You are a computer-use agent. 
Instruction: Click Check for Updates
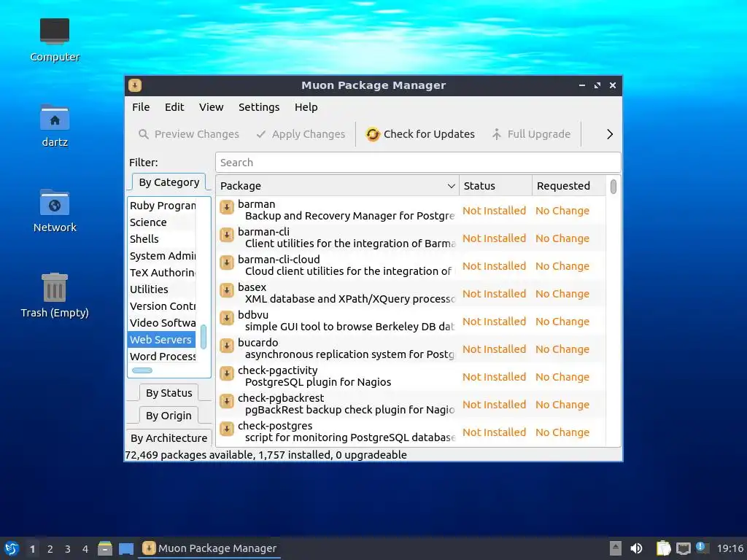[420, 134]
